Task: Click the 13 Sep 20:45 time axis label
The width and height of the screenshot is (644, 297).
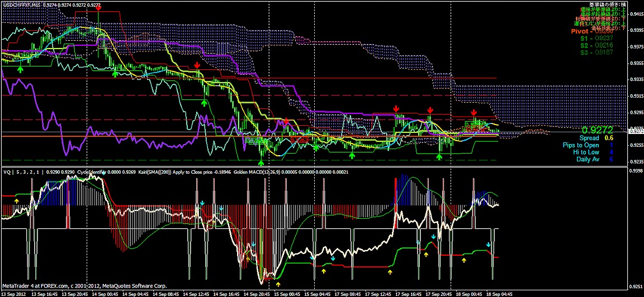Action: (75, 294)
